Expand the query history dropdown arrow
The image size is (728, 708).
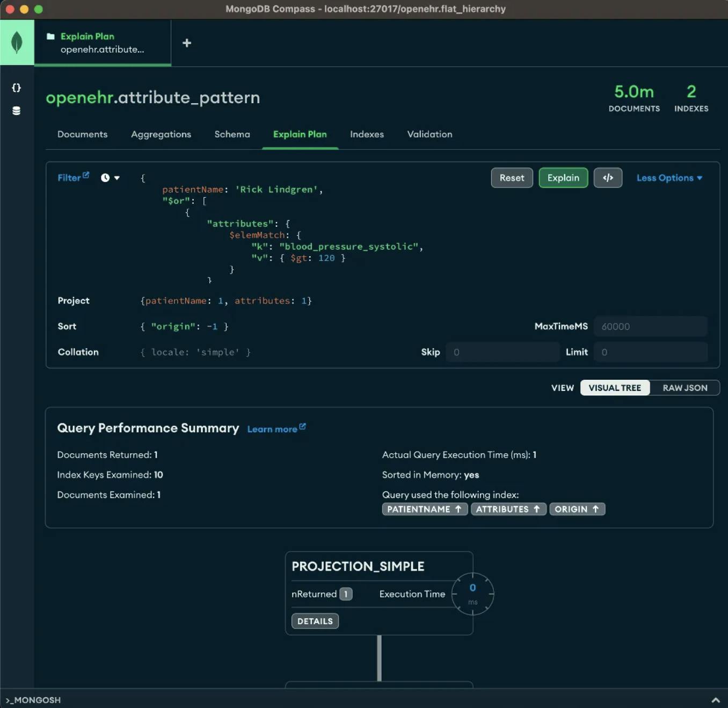(x=117, y=178)
